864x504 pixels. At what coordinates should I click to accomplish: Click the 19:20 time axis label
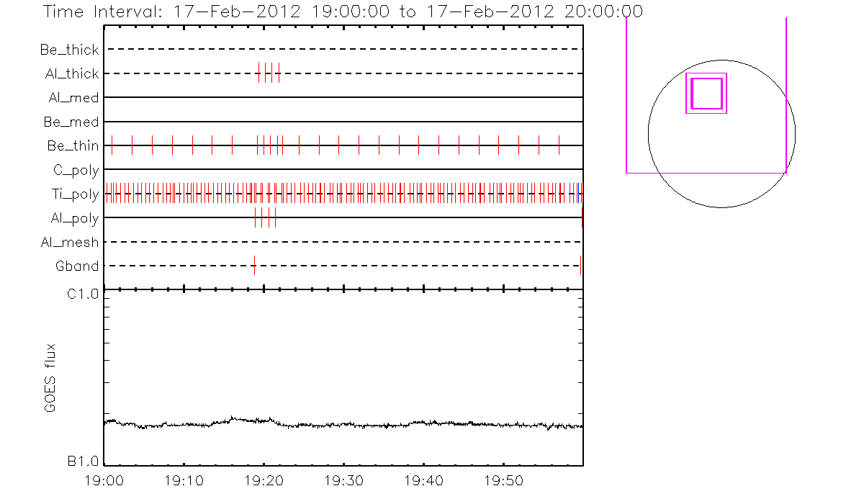click(x=264, y=480)
